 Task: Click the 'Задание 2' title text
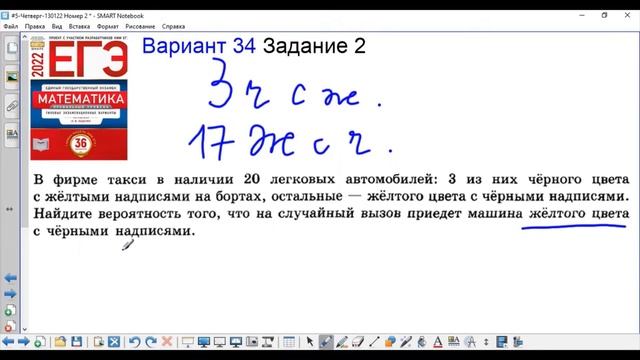[x=314, y=46]
